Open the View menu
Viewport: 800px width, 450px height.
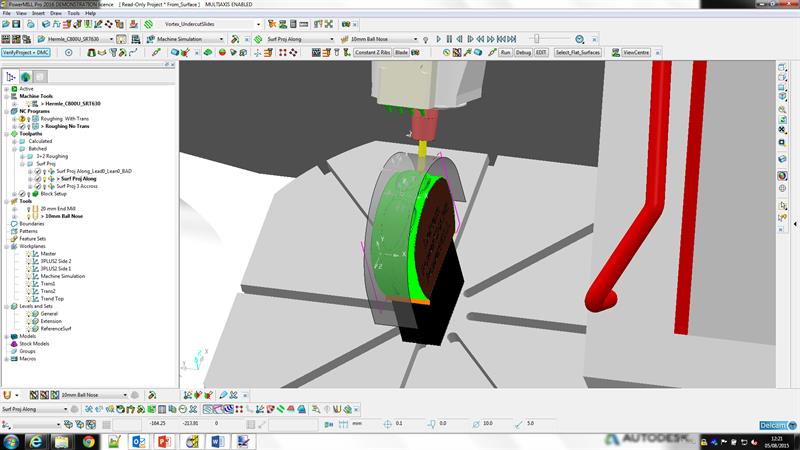(21, 13)
